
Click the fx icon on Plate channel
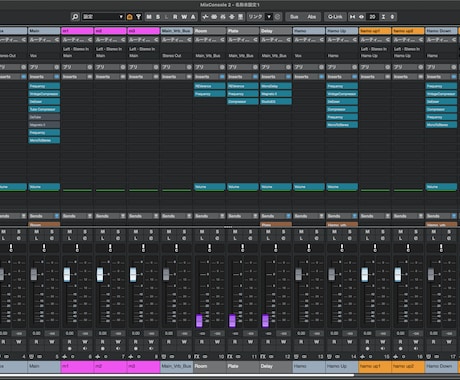[230, 357]
